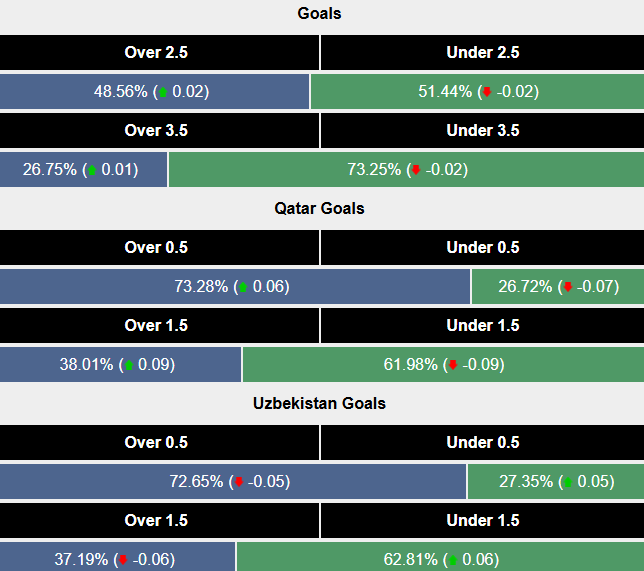The width and height of the screenshot is (644, 571).
Task: Click red down arrow beside Under 2.5 percentage
Action: point(487,92)
